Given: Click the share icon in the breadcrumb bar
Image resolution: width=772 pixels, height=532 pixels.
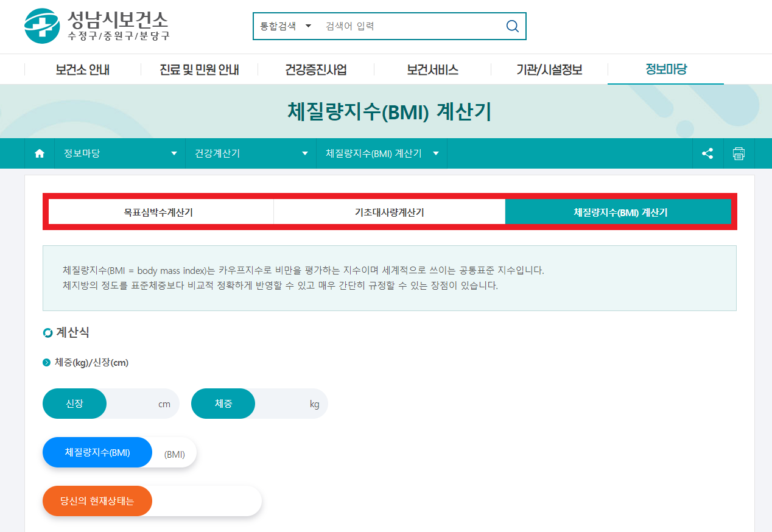Looking at the screenshot, I should click(x=707, y=153).
